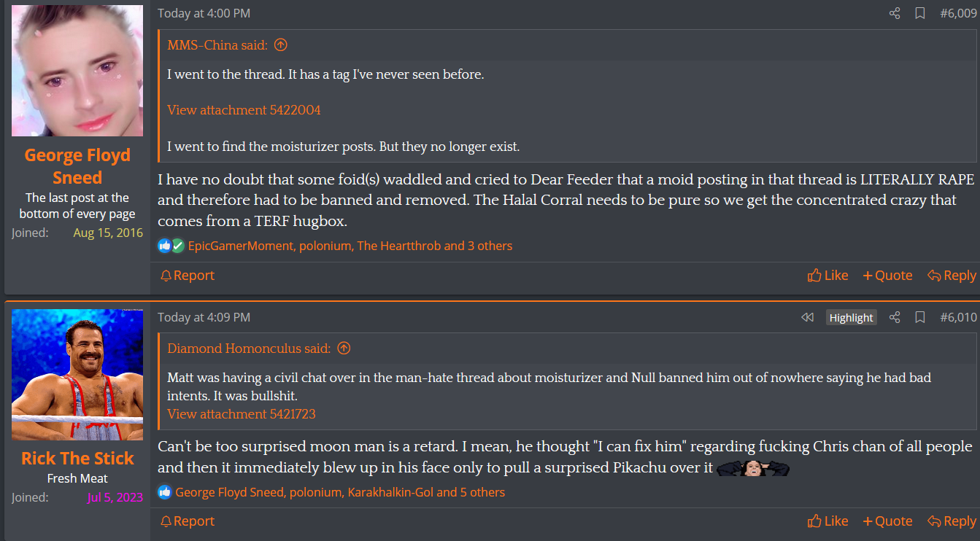Viewport: 980px width, 541px height.
Task: Bookmark post #6,010
Action: [x=920, y=317]
